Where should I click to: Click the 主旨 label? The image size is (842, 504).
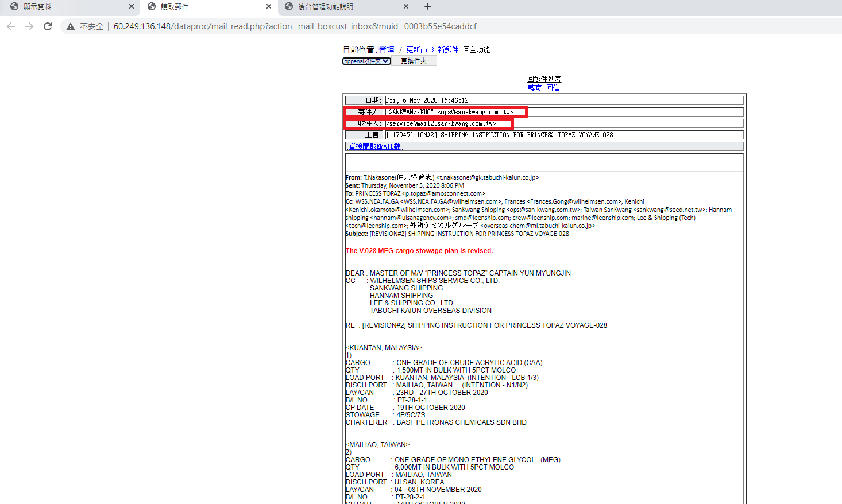(x=364, y=135)
